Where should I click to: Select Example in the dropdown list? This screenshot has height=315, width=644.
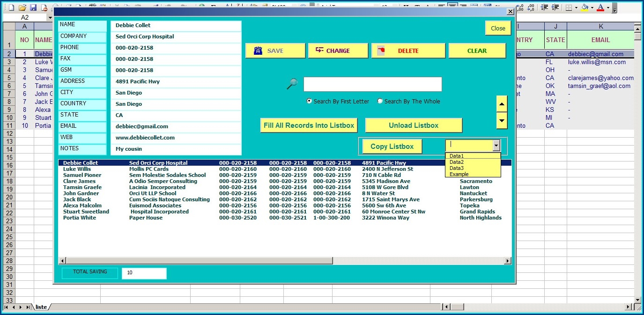tap(459, 174)
